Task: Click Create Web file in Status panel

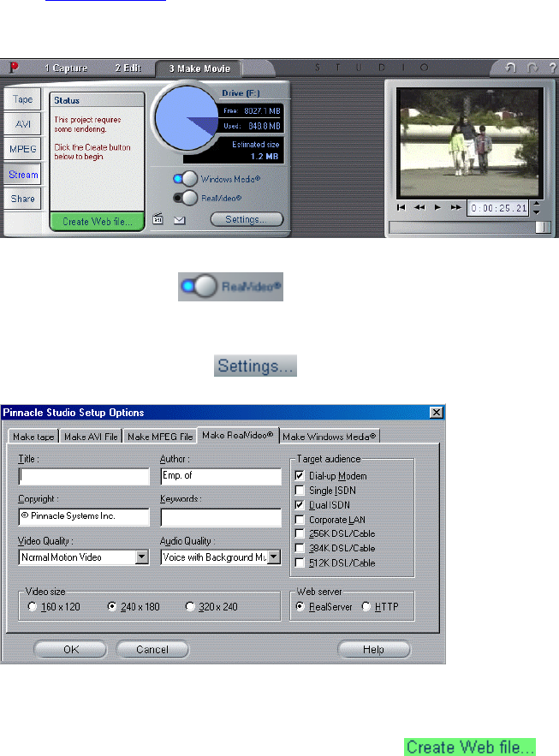Action: click(97, 222)
